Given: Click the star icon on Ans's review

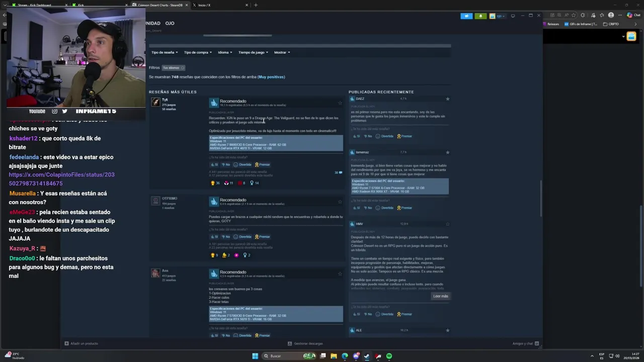Looking at the screenshot, I should (340, 274).
